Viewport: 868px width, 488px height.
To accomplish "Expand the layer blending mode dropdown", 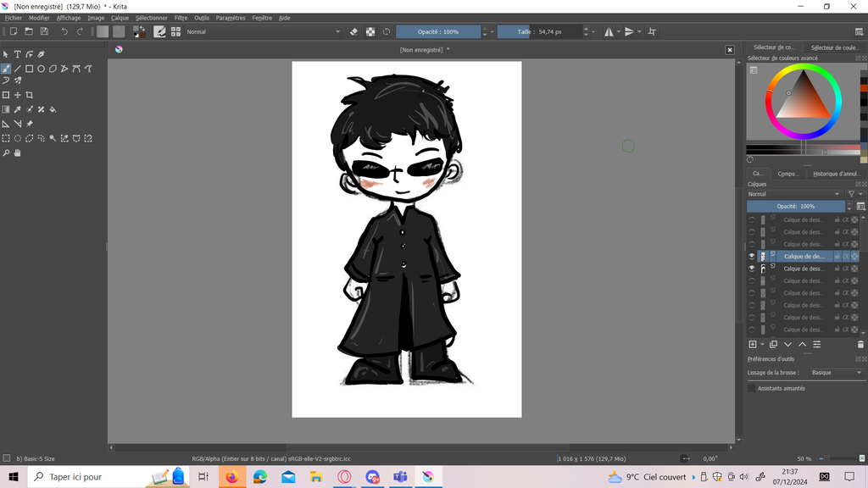I will [795, 194].
